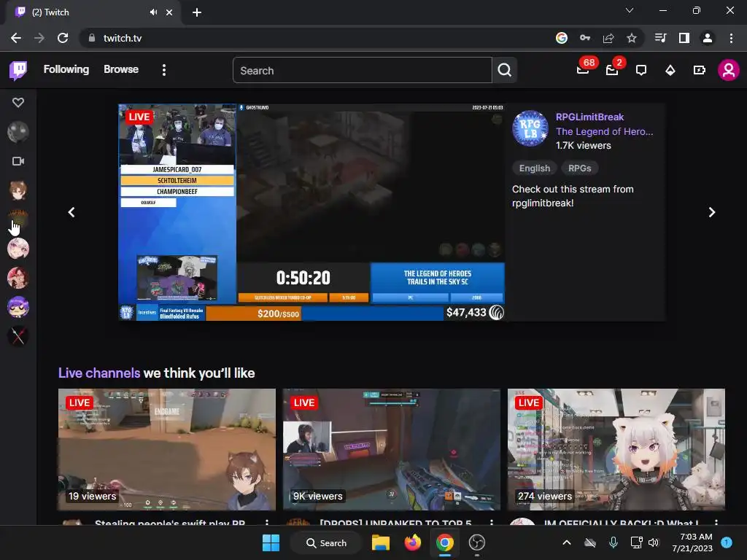The width and height of the screenshot is (747, 560).
Task: Open the red-haired avatar channel in sidebar
Action: pyautogui.click(x=18, y=278)
